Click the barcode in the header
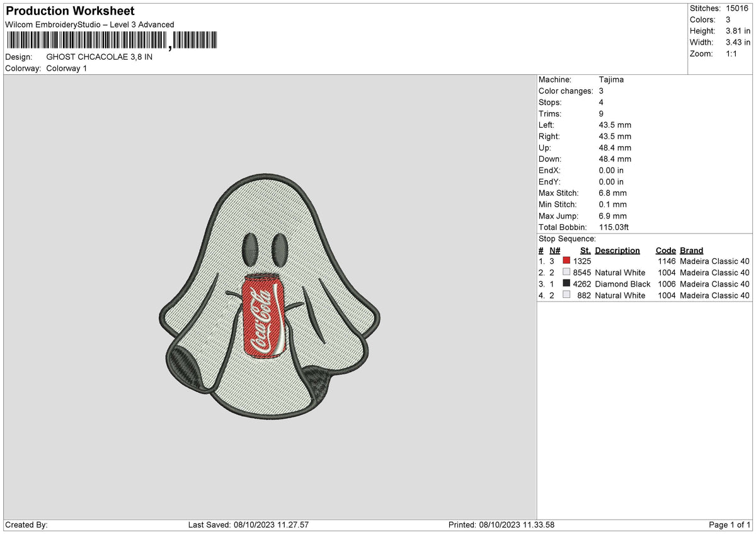The width and height of the screenshot is (756, 534). tap(112, 41)
